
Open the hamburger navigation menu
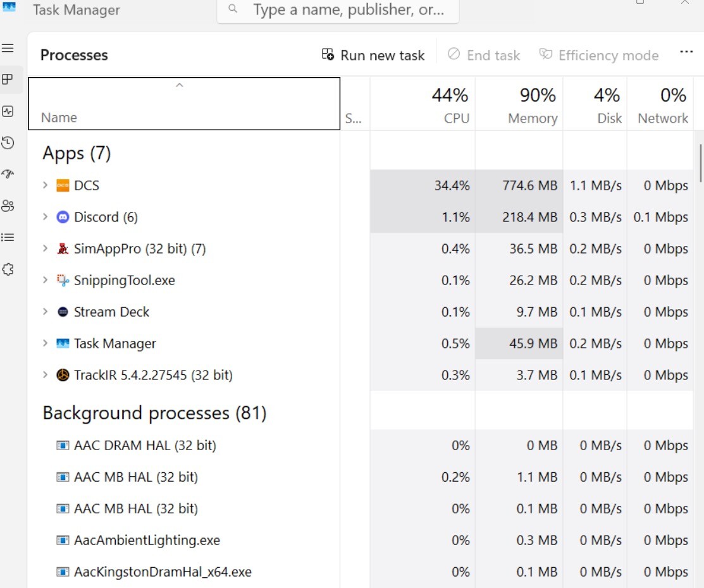pos(8,48)
